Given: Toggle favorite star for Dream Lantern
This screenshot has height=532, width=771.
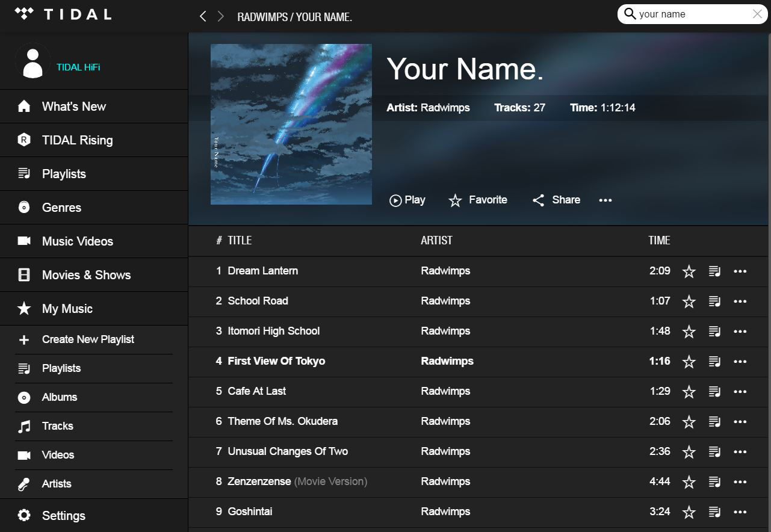Looking at the screenshot, I should click(x=689, y=272).
